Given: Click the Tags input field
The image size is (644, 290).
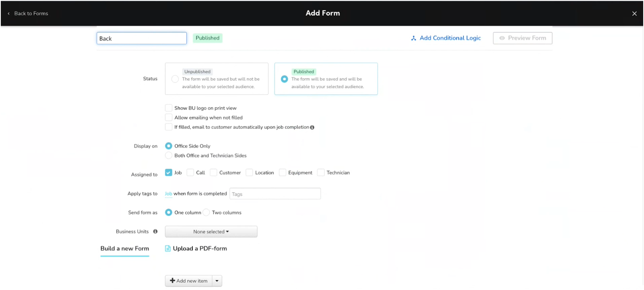Looking at the screenshot, I should pyautogui.click(x=275, y=194).
